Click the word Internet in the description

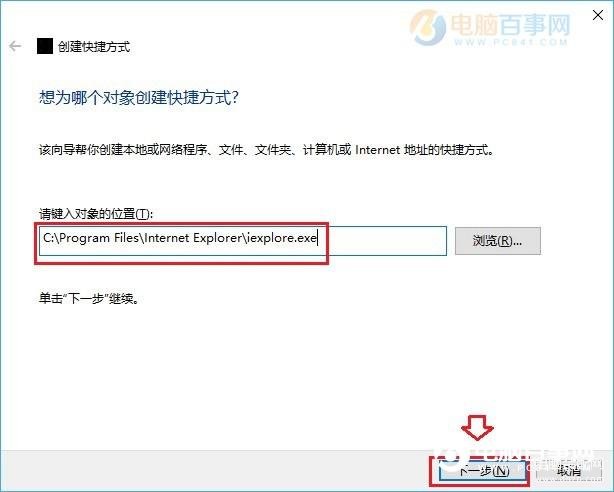click(377, 150)
